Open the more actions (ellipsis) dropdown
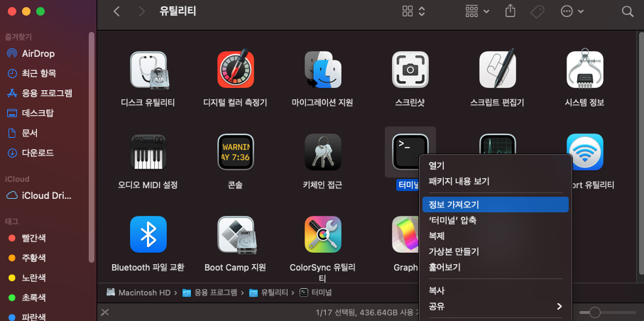Viewport: 644px width, 321px height. pyautogui.click(x=572, y=11)
